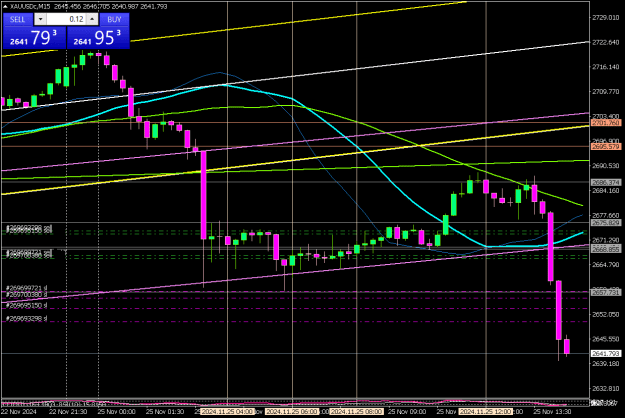Screen dimensions: 625x418
Task: Click the 2639.180 price scale label
Action: coord(605,364)
